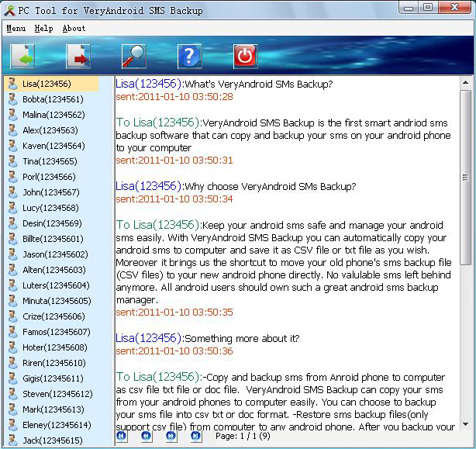Open the Help menu
The width and height of the screenshot is (476, 449).
[x=43, y=28]
